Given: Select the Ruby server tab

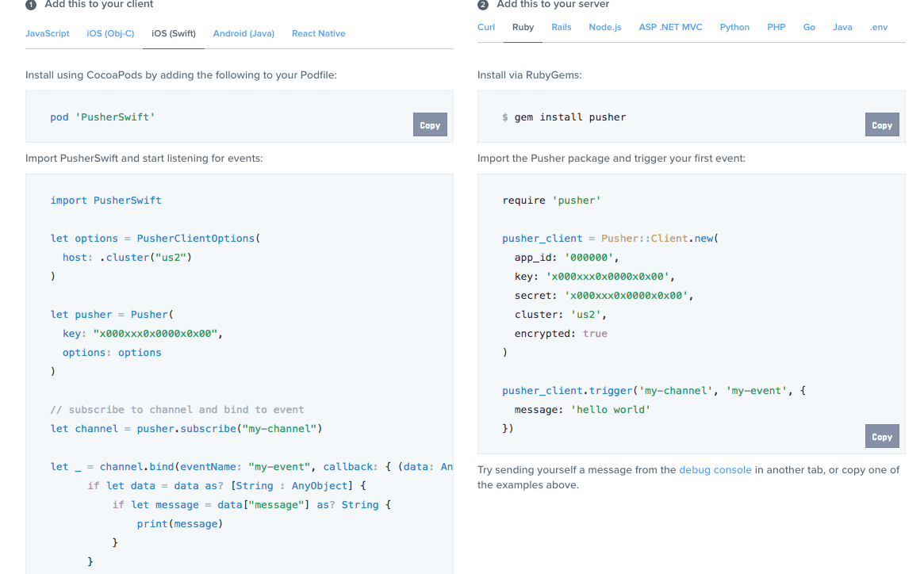Looking at the screenshot, I should (523, 27).
